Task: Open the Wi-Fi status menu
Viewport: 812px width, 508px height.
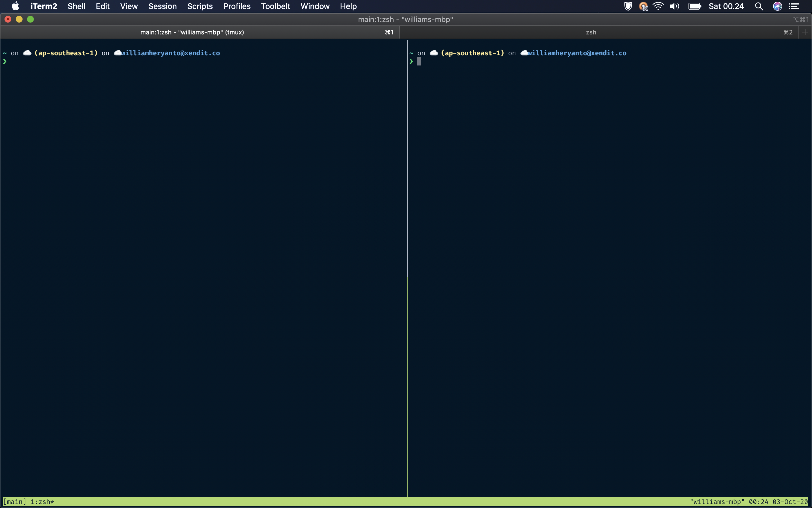Action: click(658, 6)
